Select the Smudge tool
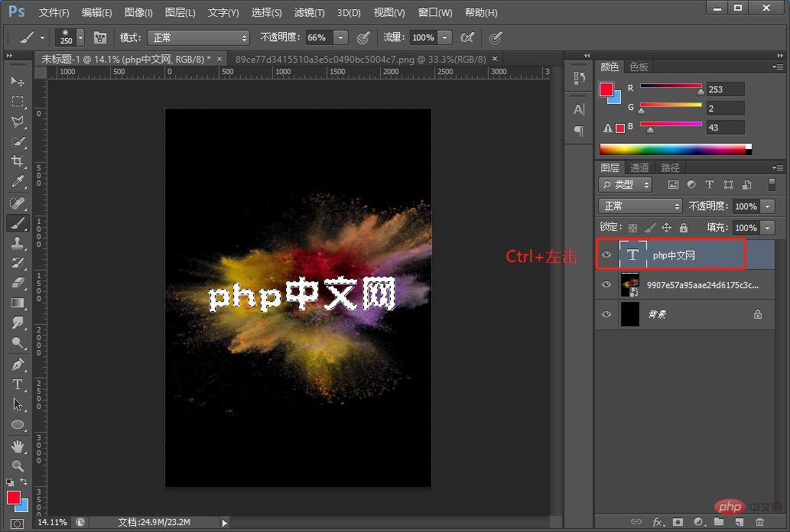 18,323
